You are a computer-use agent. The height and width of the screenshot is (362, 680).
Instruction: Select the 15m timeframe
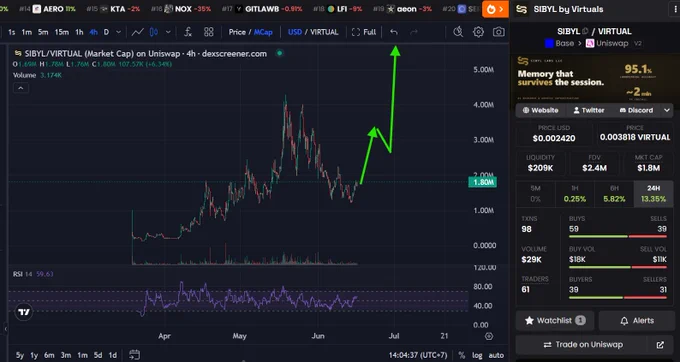click(x=62, y=32)
